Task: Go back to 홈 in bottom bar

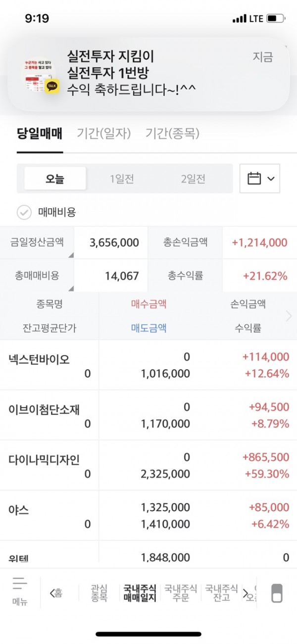Action: point(56,592)
